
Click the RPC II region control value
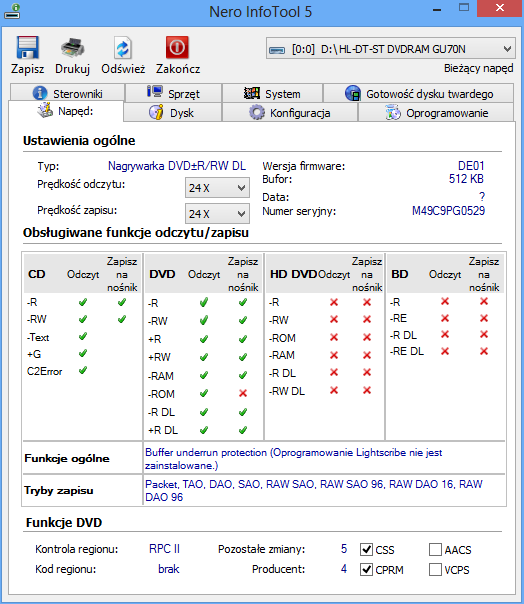click(x=165, y=549)
